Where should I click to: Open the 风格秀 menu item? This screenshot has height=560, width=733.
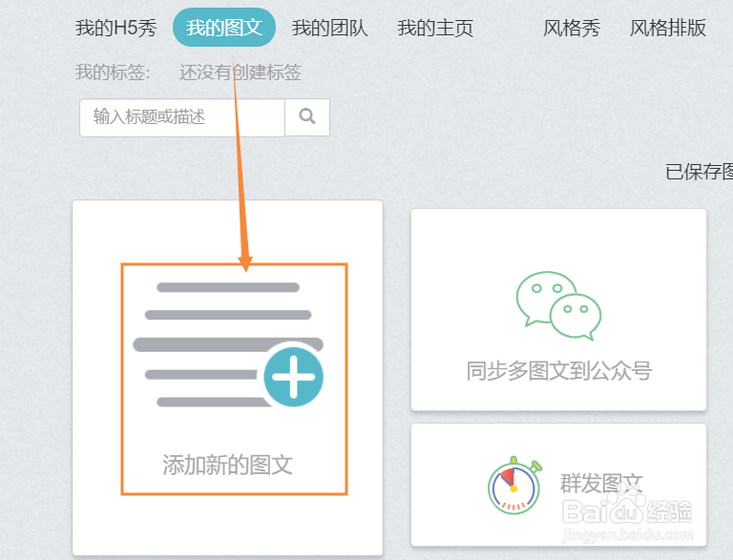[x=572, y=28]
